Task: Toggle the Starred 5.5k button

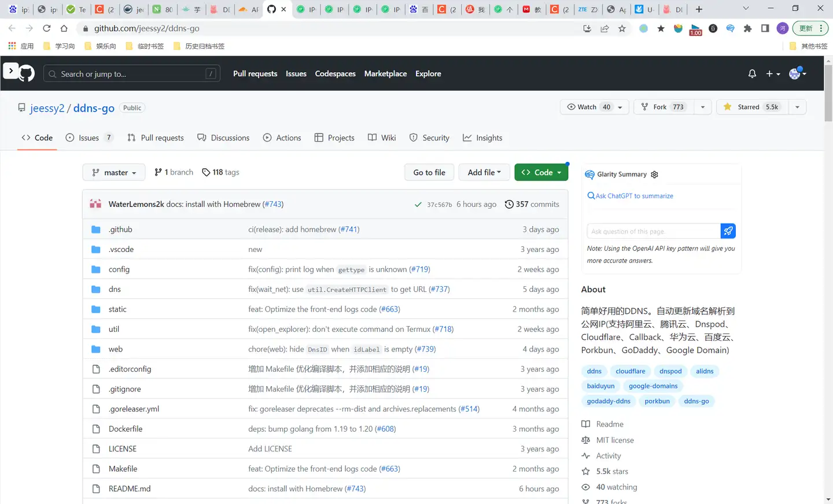Action: click(753, 107)
